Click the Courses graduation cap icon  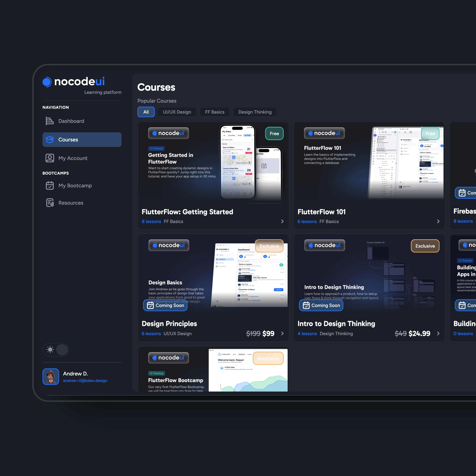pos(50,139)
